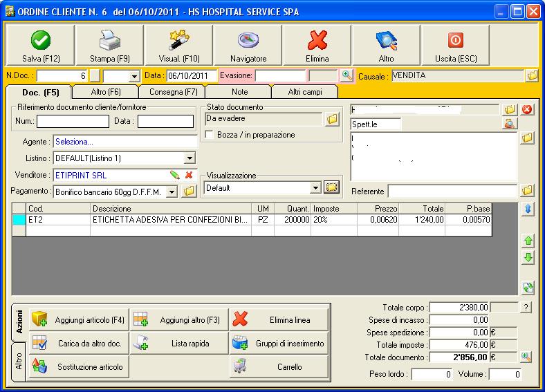The height and width of the screenshot is (392, 545).
Task: Click Uscita (ESC) exit button
Action: coord(455,45)
